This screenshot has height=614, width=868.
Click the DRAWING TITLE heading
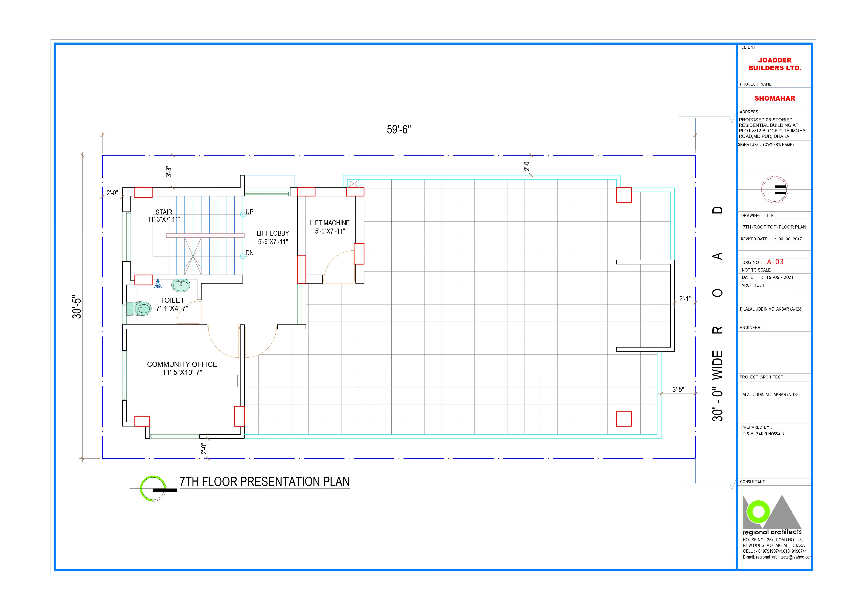click(757, 216)
